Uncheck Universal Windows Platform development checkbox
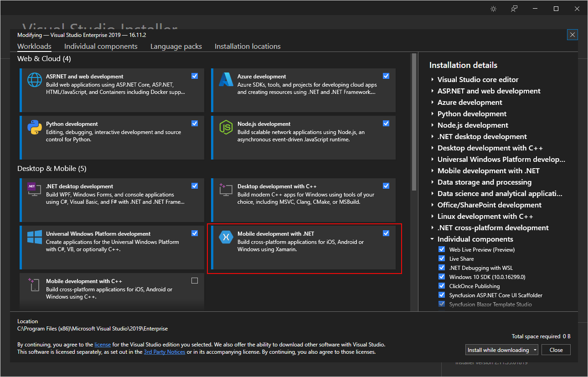 (x=195, y=233)
